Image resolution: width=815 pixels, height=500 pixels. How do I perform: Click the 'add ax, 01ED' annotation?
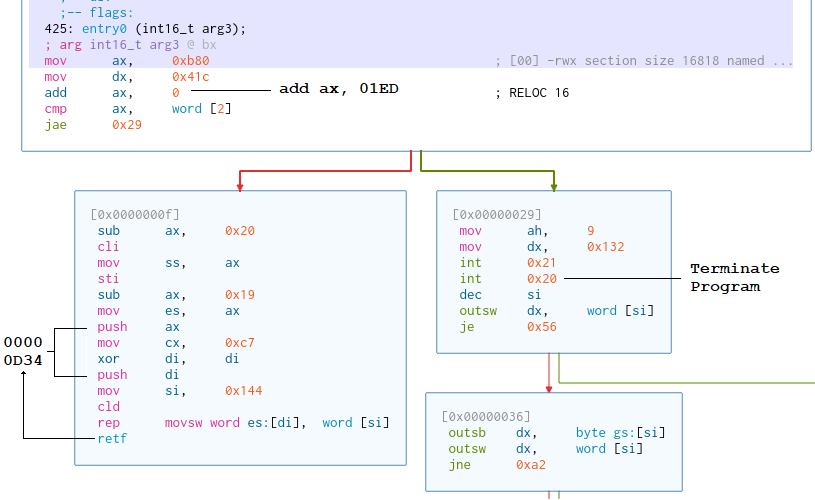click(338, 89)
